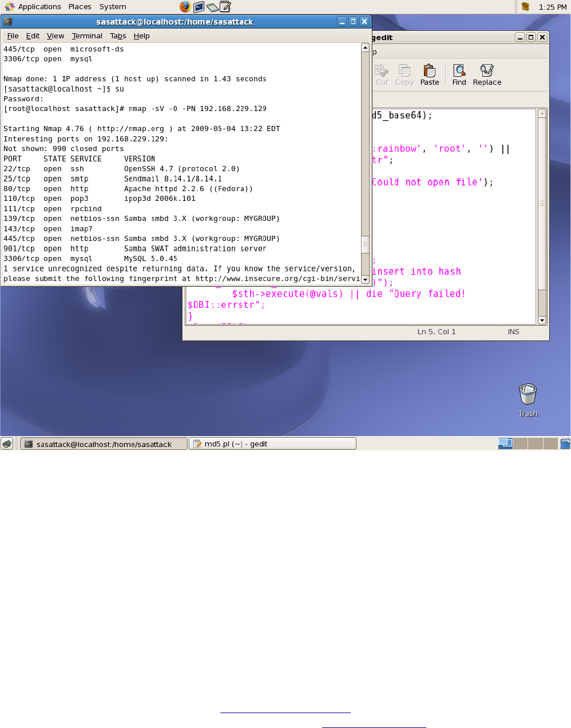571x728 pixels.
Task: Click the terminal window menu icon in title bar
Action: 7,22
